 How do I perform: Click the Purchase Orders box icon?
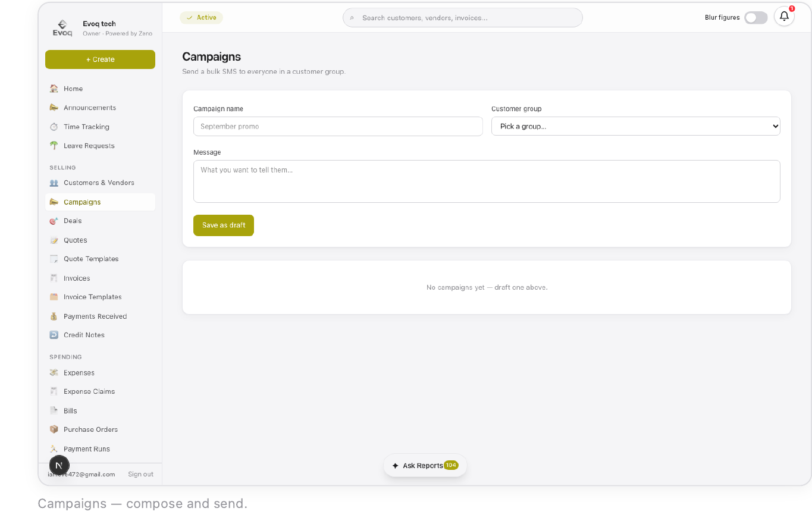[54, 429]
